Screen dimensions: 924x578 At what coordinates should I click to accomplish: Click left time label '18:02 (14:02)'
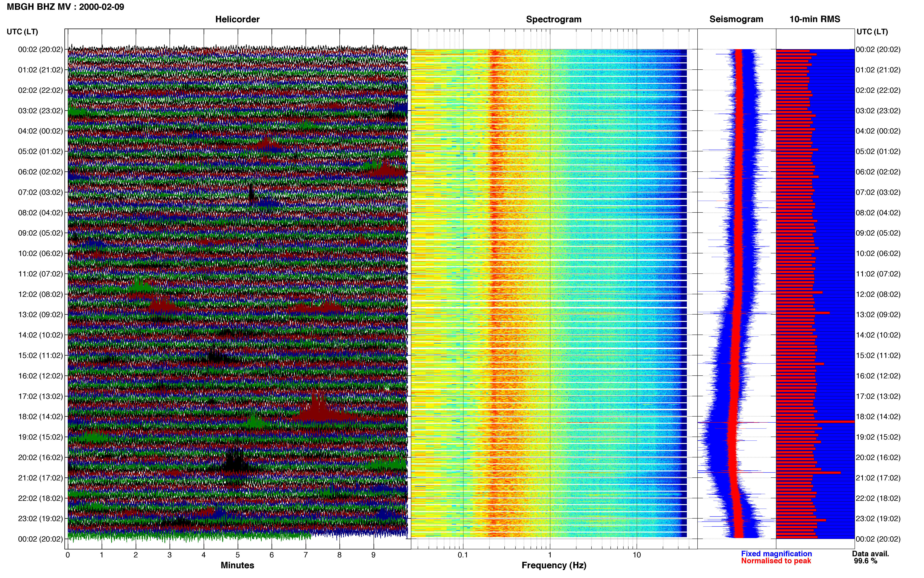41,417
